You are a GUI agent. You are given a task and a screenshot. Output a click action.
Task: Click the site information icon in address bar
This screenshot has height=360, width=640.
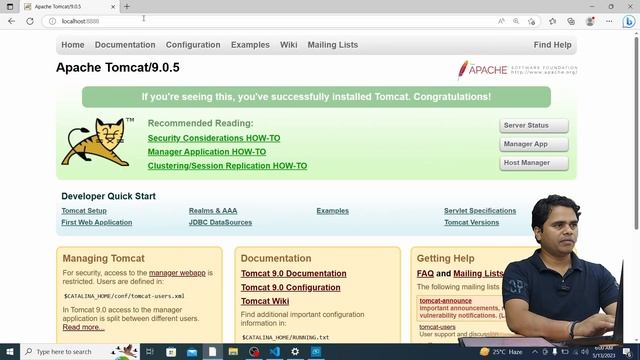coord(52,21)
